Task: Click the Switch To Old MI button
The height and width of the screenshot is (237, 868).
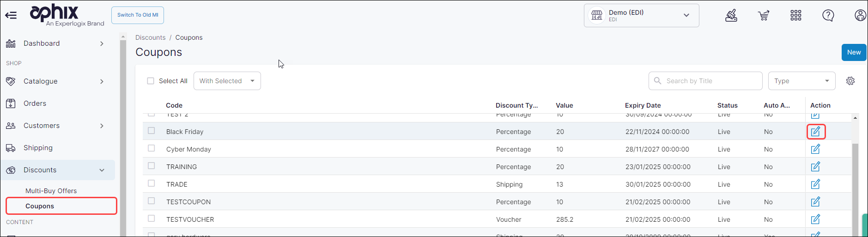Action: tap(138, 15)
